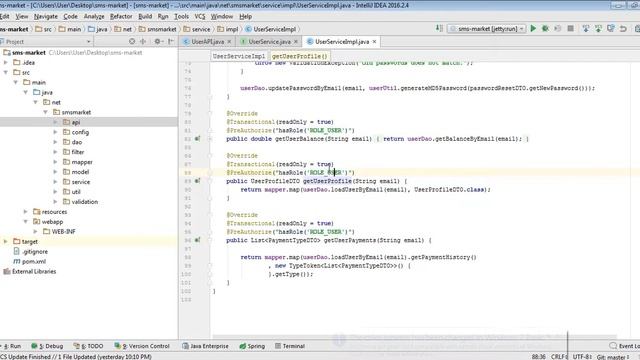The width and height of the screenshot is (640, 360).
Task: Open the Spring tool window
Action: 252,346
